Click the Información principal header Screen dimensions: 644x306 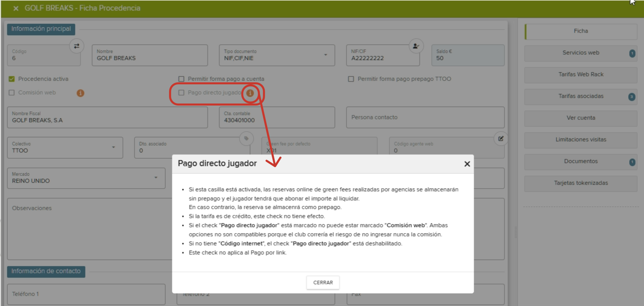[41, 29]
